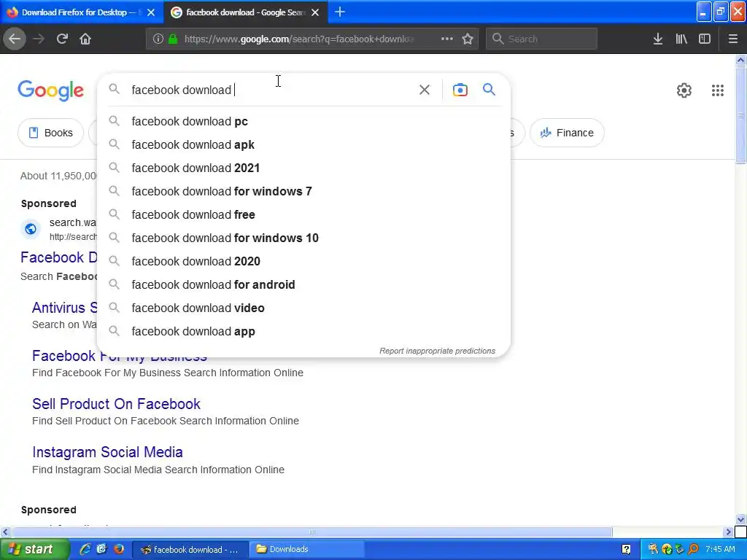This screenshot has height=560, width=747.
Task: Choose suggestion facebook download app
Action: tap(303, 332)
